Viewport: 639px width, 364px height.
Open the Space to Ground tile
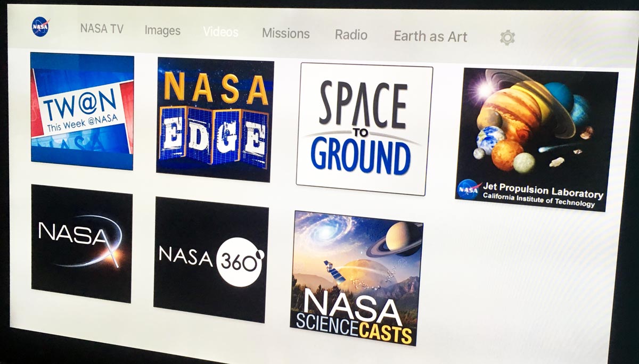(x=364, y=129)
